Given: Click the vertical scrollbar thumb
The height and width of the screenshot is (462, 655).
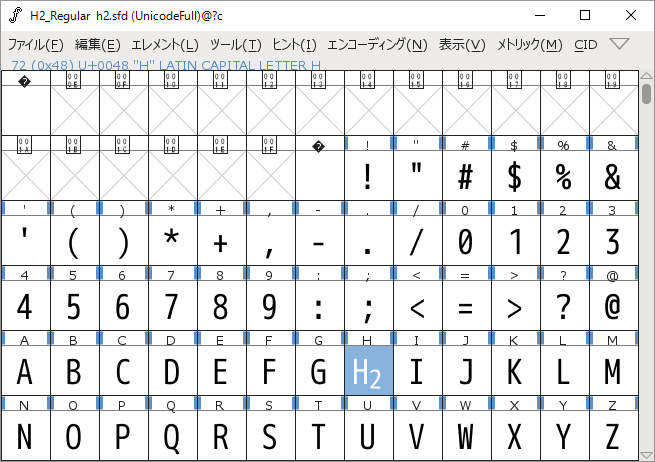Looking at the screenshot, I should pyautogui.click(x=646, y=94).
